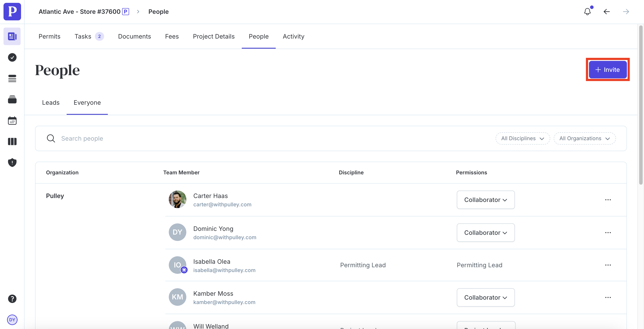
Task: Open Carter Haas Collaborator permissions dropdown
Action: click(485, 200)
